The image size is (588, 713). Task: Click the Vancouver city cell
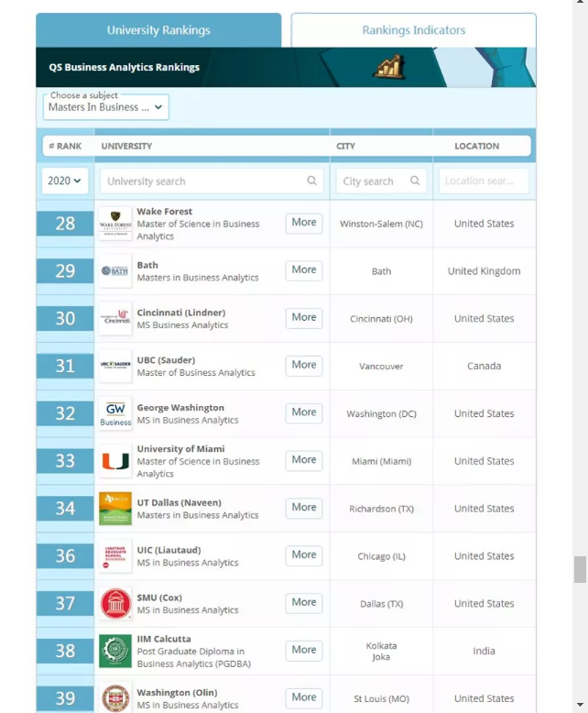(x=381, y=366)
